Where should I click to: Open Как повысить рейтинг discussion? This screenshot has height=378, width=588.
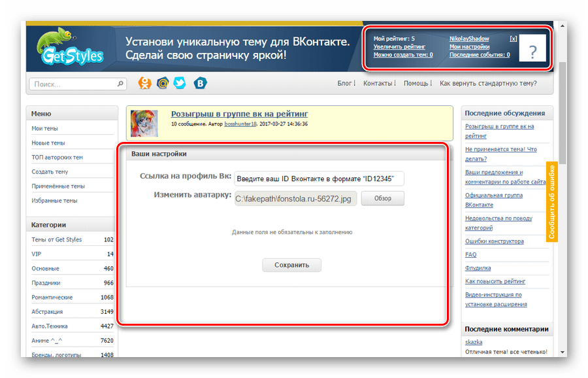click(x=495, y=281)
